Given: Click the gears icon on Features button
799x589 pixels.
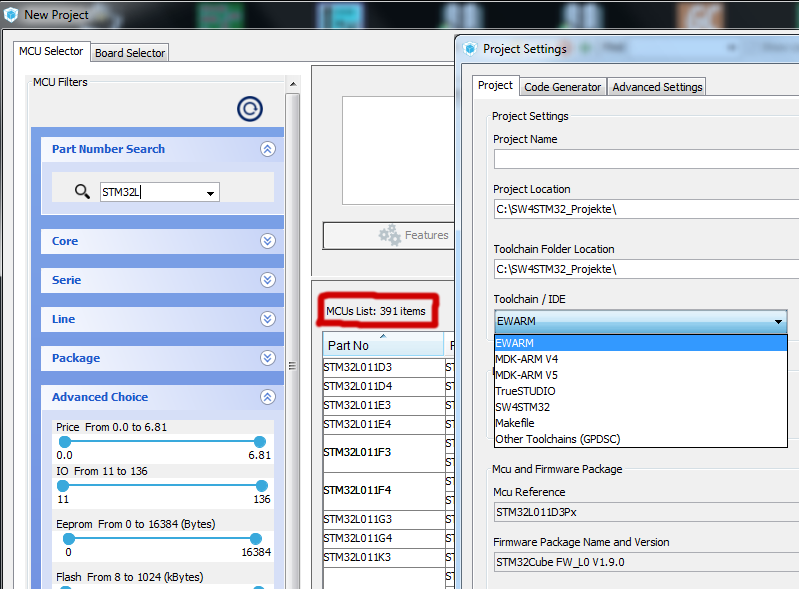Looking at the screenshot, I should point(390,235).
